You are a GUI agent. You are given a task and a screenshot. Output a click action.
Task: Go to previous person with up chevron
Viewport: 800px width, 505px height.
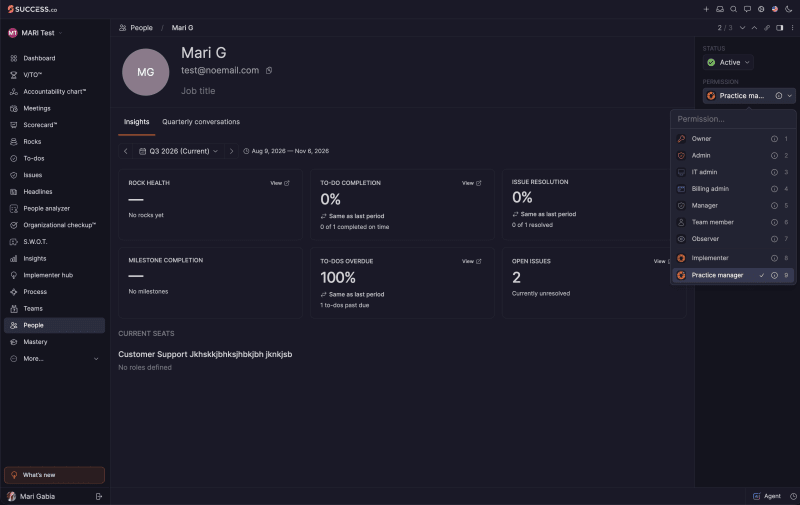point(754,28)
